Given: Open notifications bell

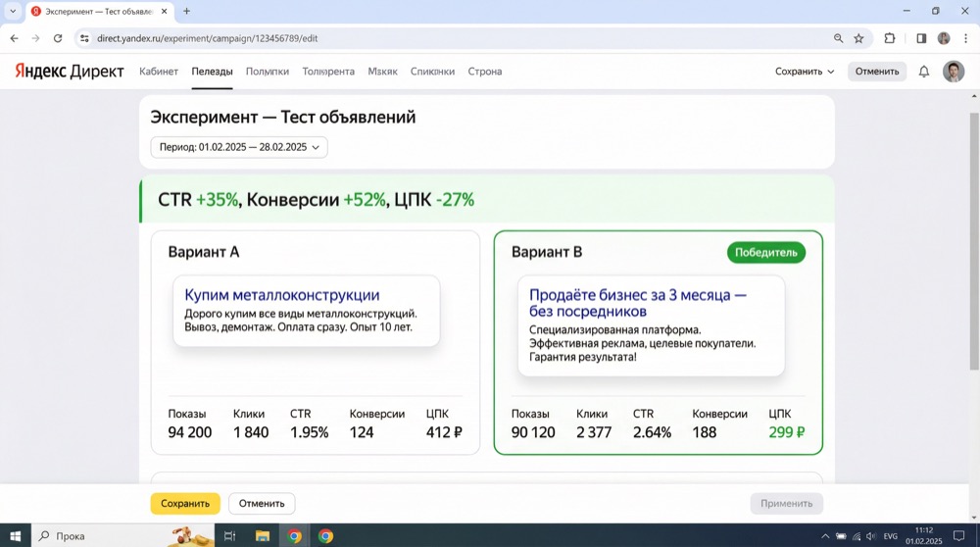Looking at the screenshot, I should (924, 72).
